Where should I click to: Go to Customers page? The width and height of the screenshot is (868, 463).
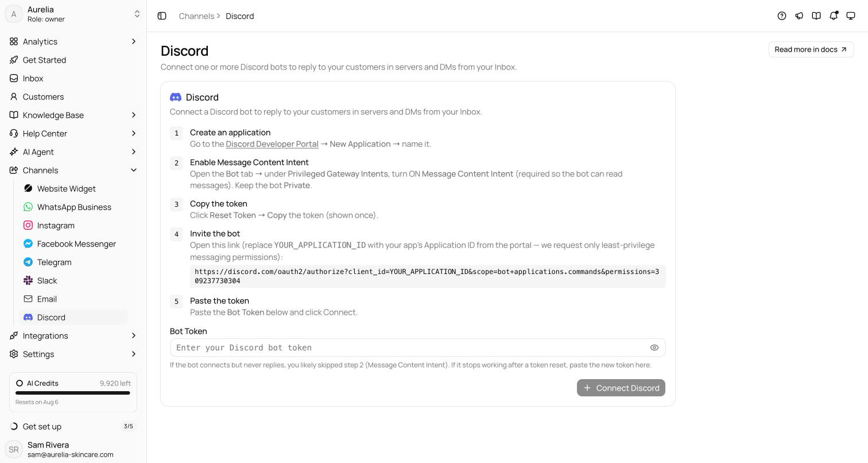[73, 97]
